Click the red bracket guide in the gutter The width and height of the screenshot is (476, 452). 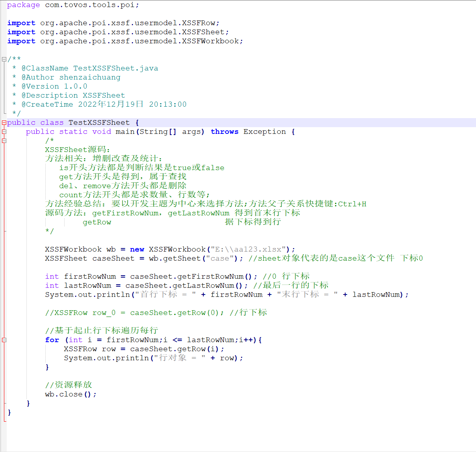(x=3, y=236)
